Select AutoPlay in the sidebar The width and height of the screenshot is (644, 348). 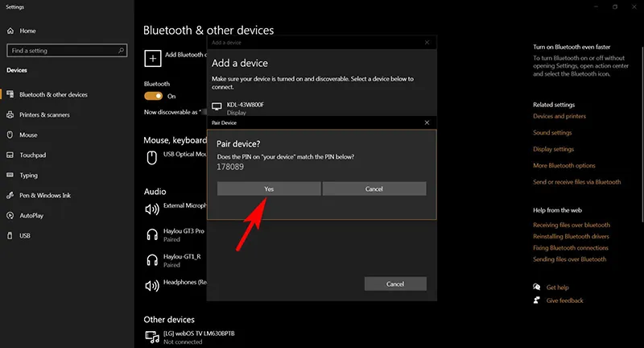[x=31, y=216]
